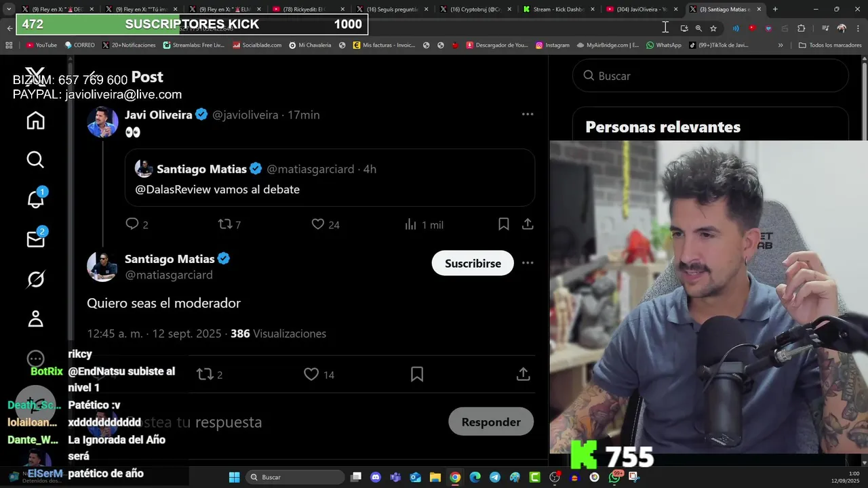Switch to the Rickyedit YouTube tab
Viewport: 868px width, 488px height.
(x=308, y=9)
